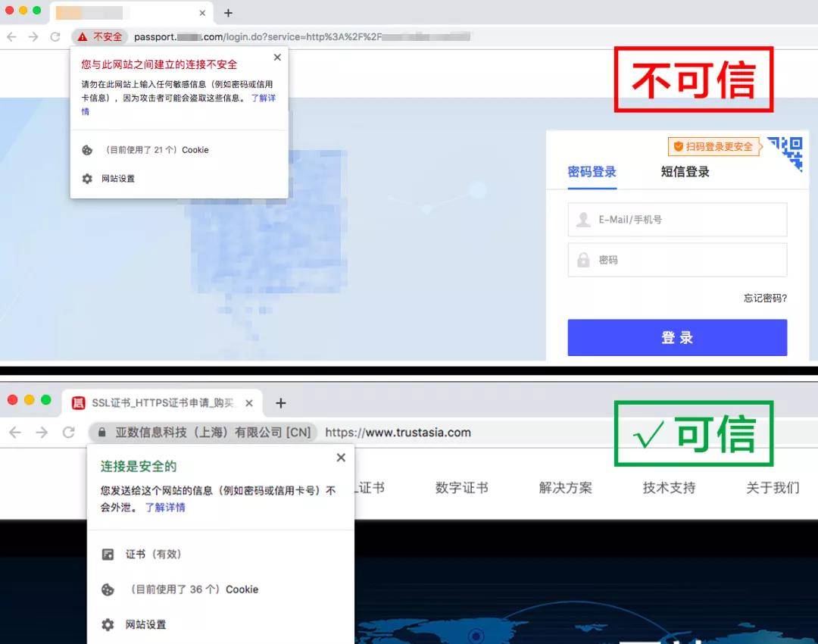Close the insecure connection popup

pyautogui.click(x=277, y=58)
